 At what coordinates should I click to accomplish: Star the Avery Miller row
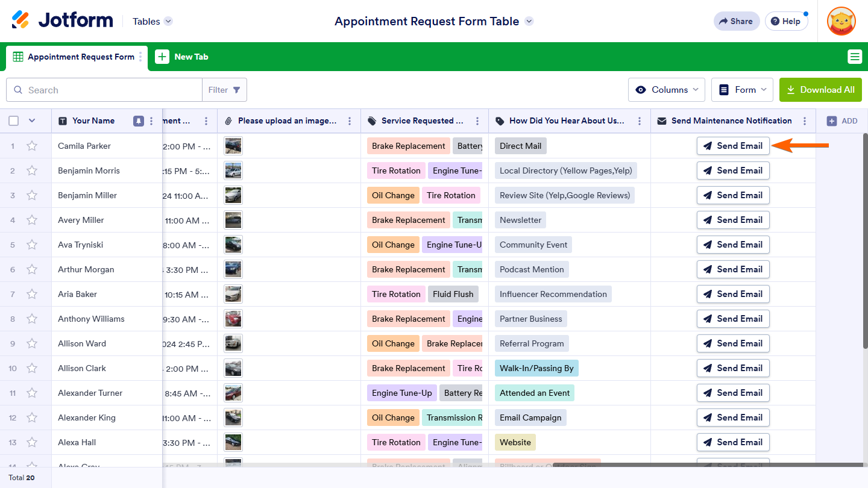click(x=32, y=220)
